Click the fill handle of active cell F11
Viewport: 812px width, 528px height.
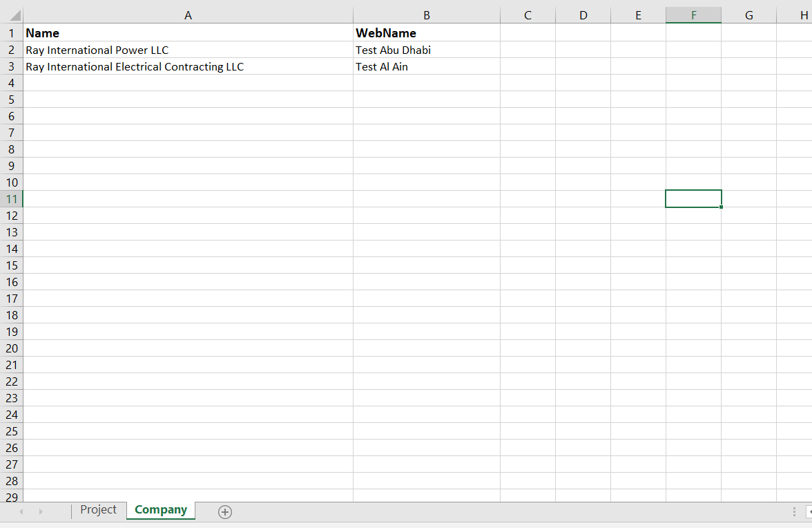pyautogui.click(x=721, y=207)
